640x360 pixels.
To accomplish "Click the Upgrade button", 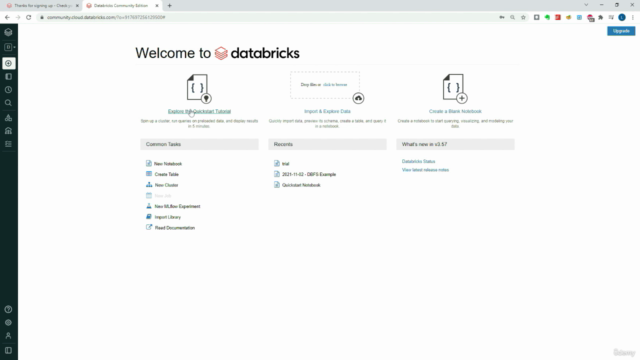I will (621, 31).
